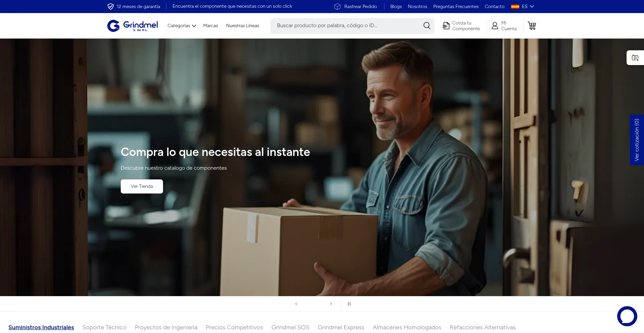Click the search magnifier icon
This screenshot has height=333, width=644.
(427, 26)
